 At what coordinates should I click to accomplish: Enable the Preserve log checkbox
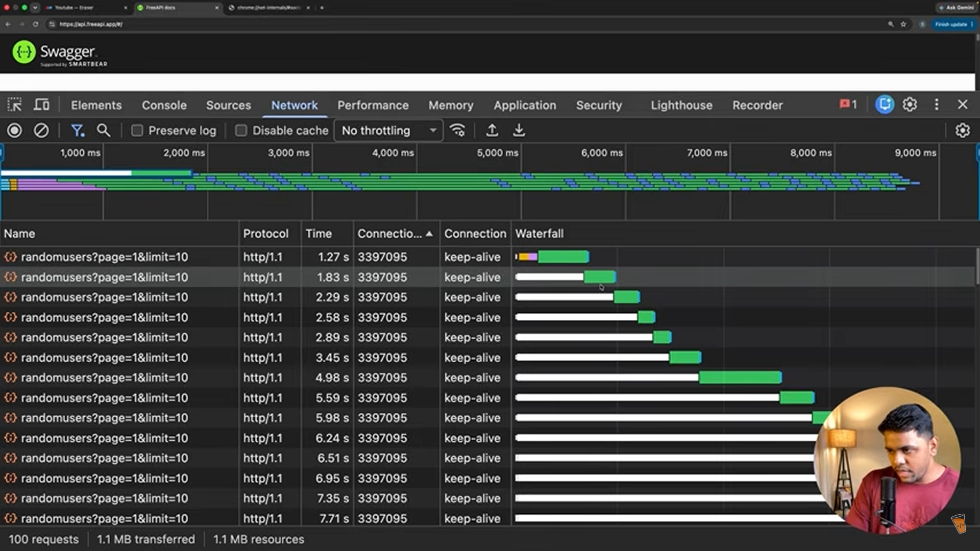pyautogui.click(x=137, y=131)
